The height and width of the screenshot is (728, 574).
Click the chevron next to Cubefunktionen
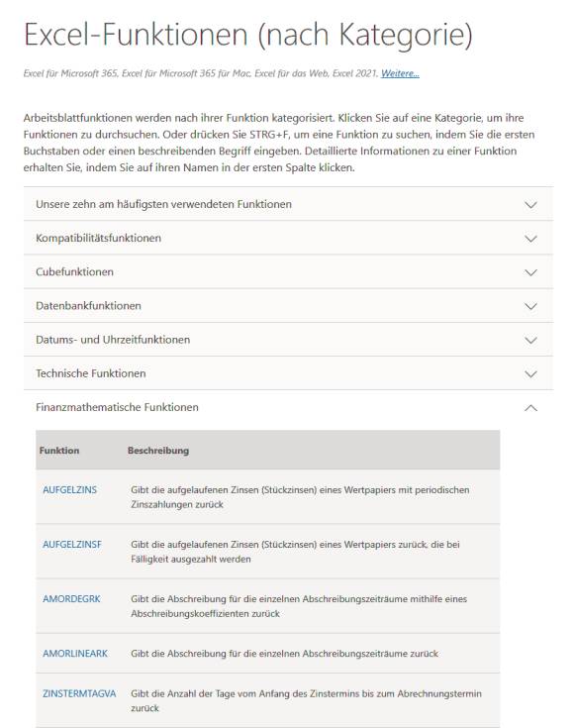(x=530, y=272)
